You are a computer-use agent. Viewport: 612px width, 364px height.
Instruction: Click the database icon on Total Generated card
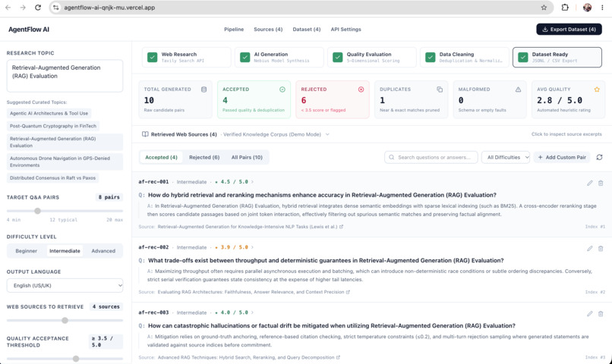coord(203,89)
